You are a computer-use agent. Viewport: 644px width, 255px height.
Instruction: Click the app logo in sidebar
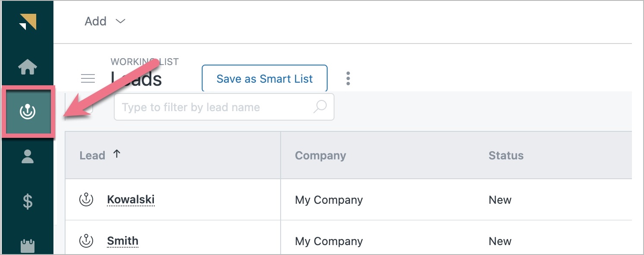pos(28,22)
